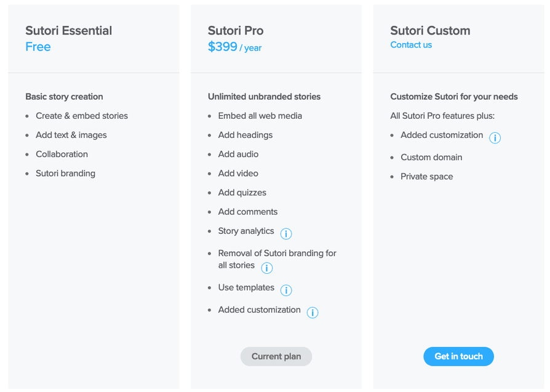Screen dimensions: 550x392
Task: Click the Basic story creation header
Action: [64, 97]
